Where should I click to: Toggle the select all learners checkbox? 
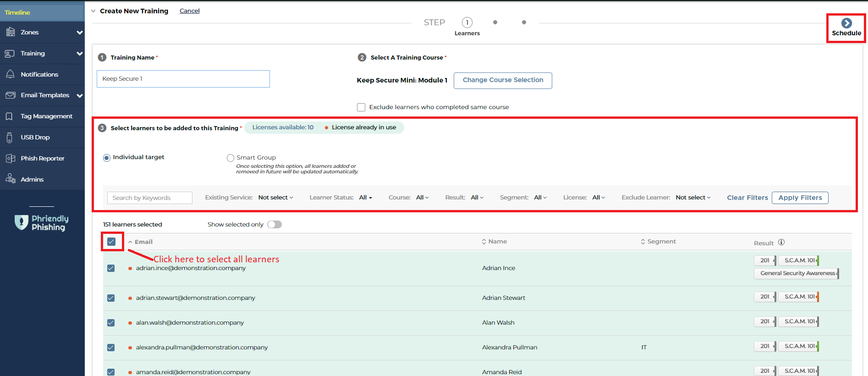point(111,242)
